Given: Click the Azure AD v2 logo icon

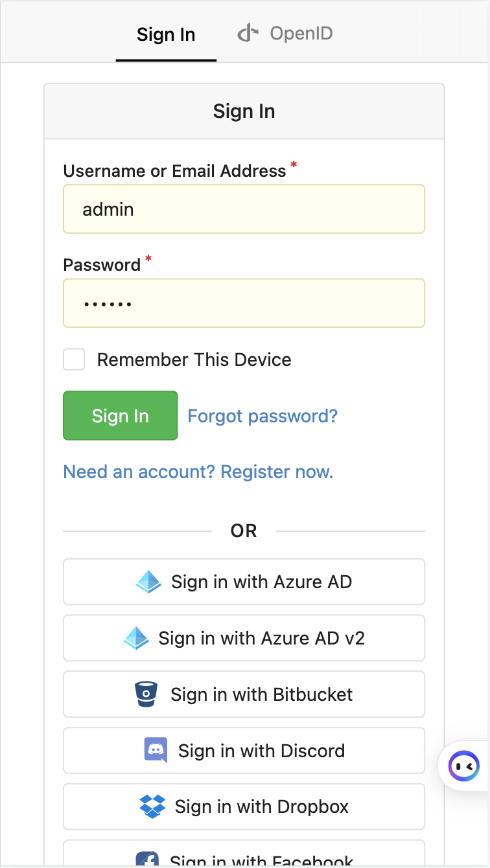Looking at the screenshot, I should (x=136, y=638).
